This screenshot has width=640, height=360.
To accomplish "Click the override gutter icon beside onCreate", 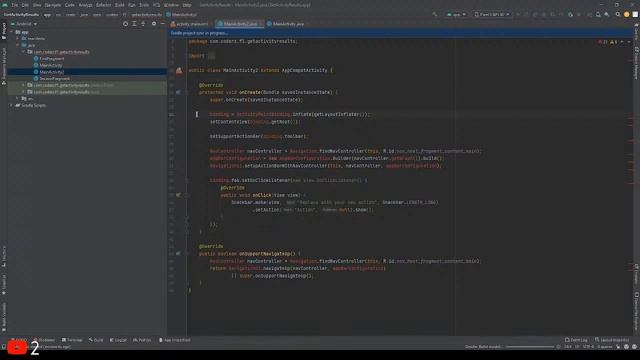I will point(178,92).
